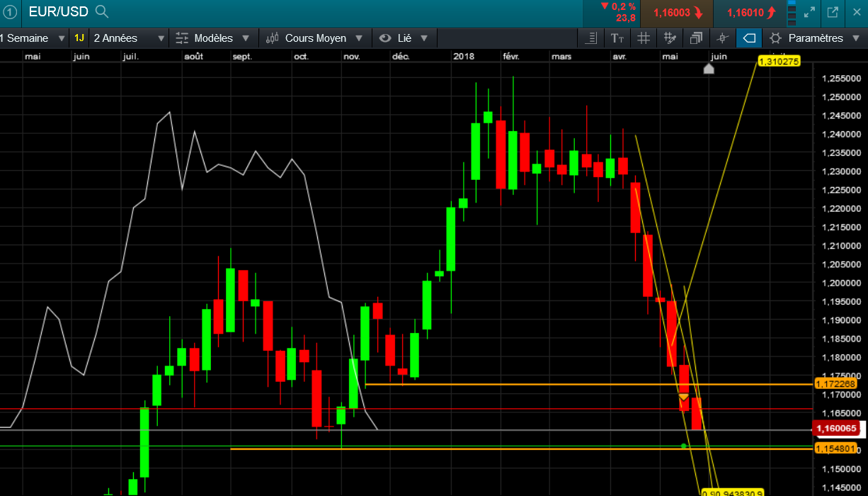
Task: Click the current price label 1,160065
Action: point(837,429)
